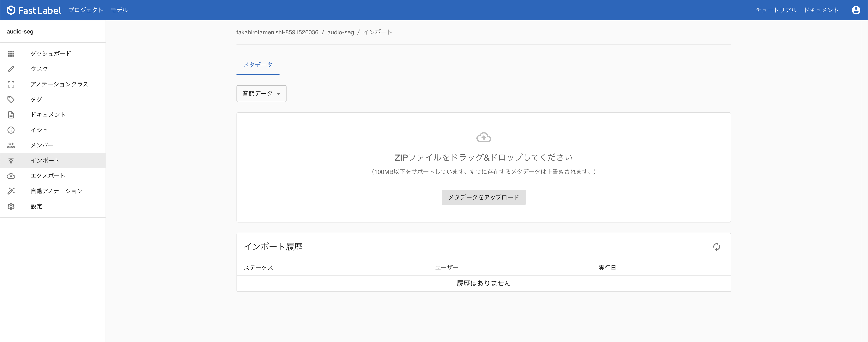Open the user account avatar menu
The image size is (868, 342).
pos(856,10)
